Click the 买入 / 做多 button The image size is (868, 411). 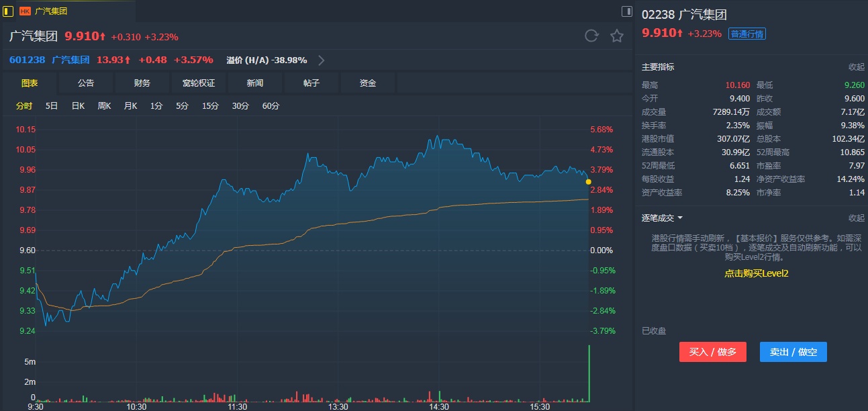[712, 352]
